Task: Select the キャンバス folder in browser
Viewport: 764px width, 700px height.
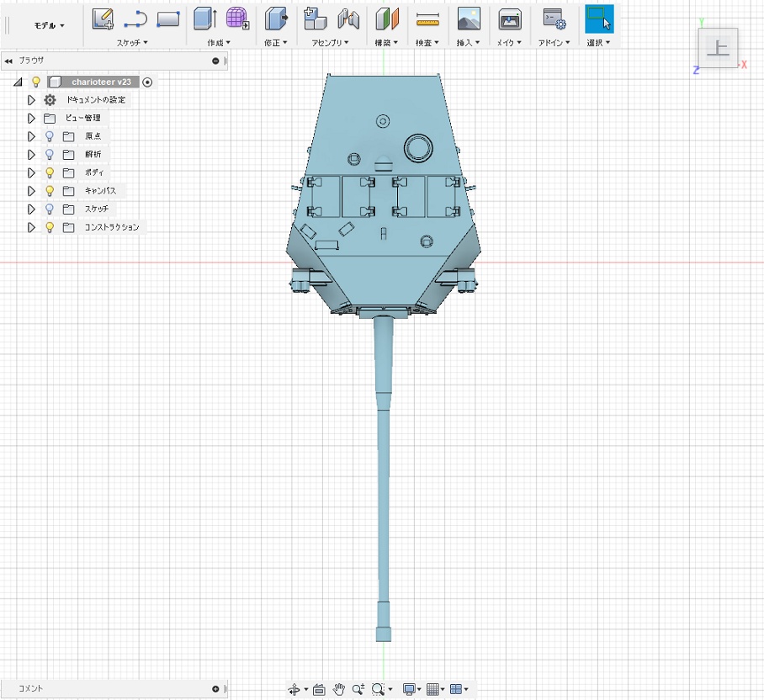Action: [x=100, y=191]
